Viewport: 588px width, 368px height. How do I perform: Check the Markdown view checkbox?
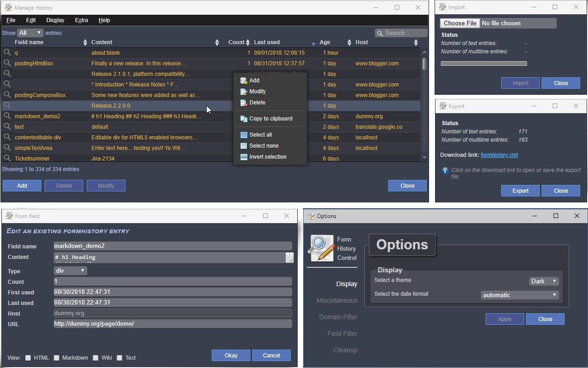click(57, 358)
